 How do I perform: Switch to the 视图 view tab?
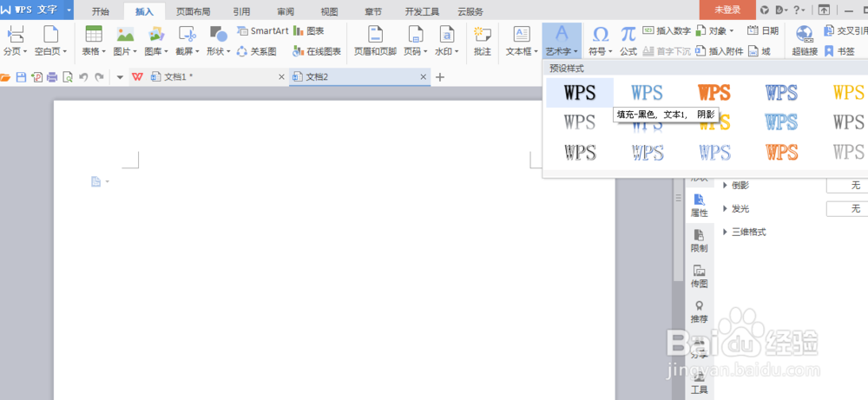pos(329,11)
